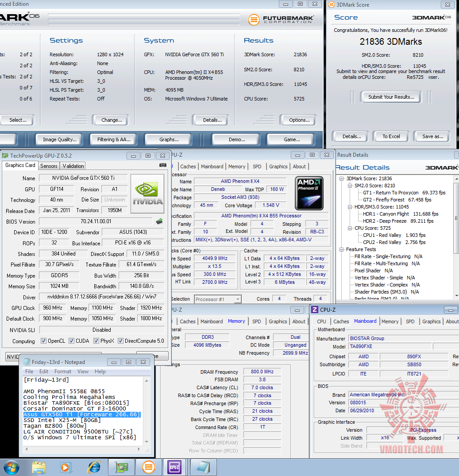Select the highlighted Asus GTX560 Ti line

pos(82,414)
